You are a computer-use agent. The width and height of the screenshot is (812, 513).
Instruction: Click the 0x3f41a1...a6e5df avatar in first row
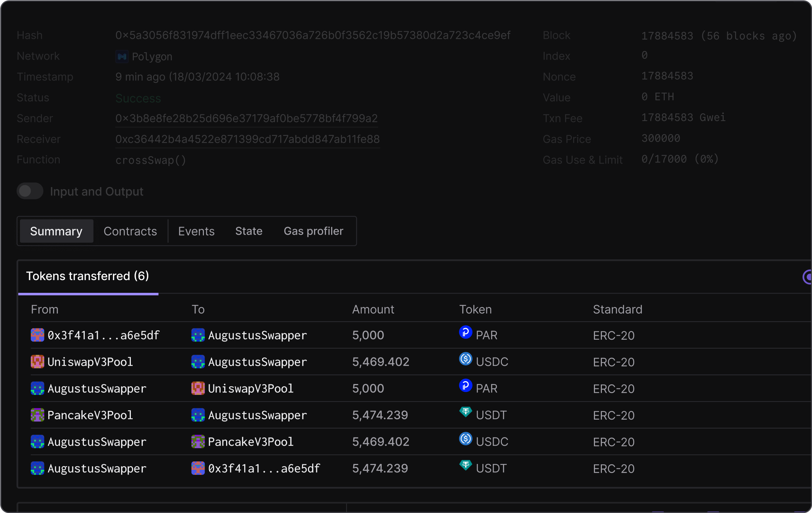(37, 335)
